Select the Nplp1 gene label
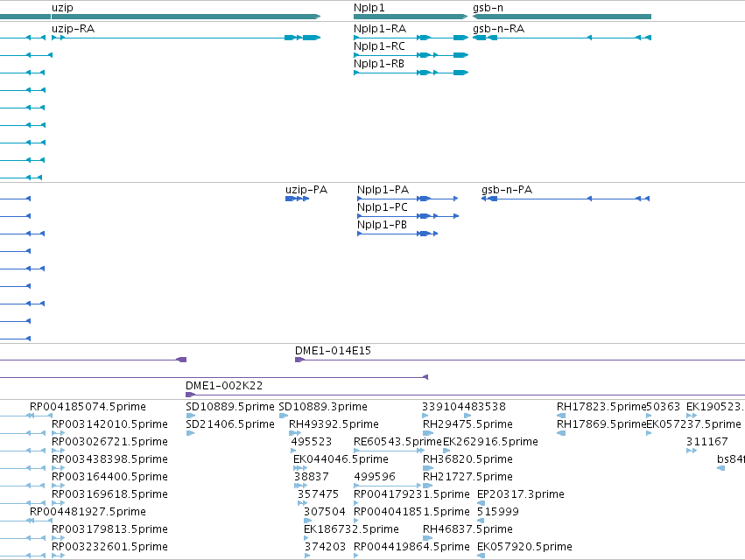 [369, 8]
